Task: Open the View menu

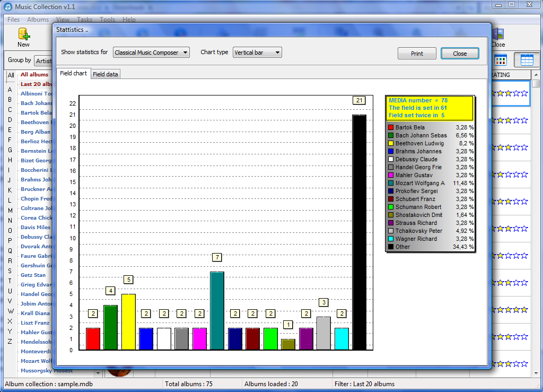Action: 63,20
